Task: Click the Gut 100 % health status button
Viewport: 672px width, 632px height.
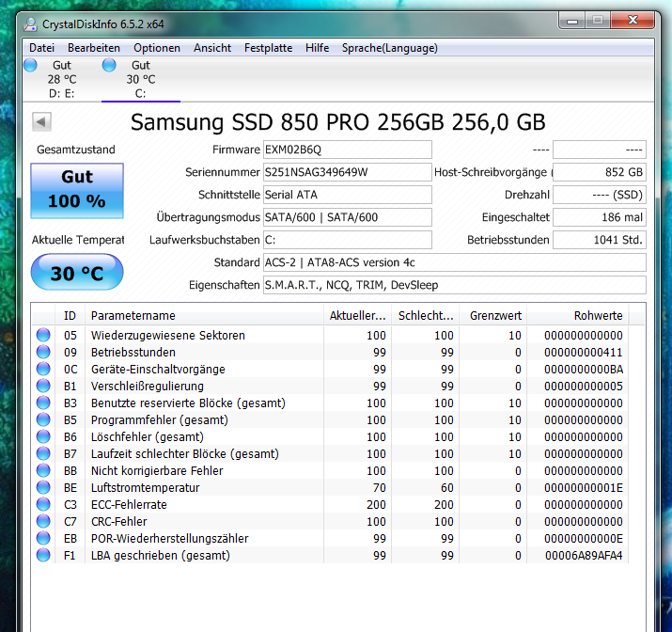Action: [x=77, y=191]
